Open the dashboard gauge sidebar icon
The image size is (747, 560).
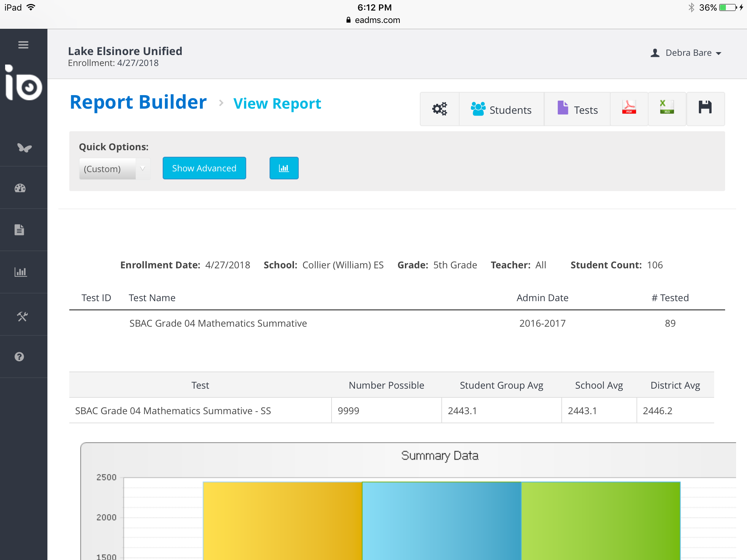click(20, 188)
